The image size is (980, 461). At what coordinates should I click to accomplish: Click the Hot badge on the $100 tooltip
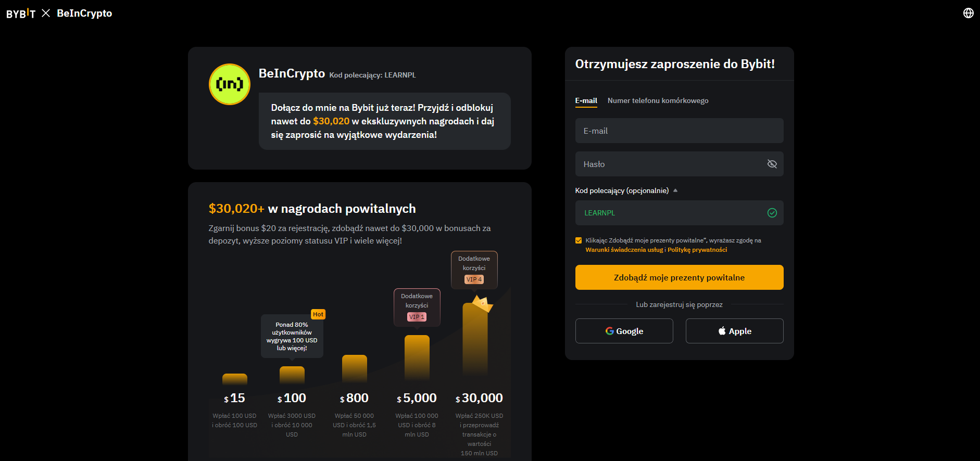(318, 314)
